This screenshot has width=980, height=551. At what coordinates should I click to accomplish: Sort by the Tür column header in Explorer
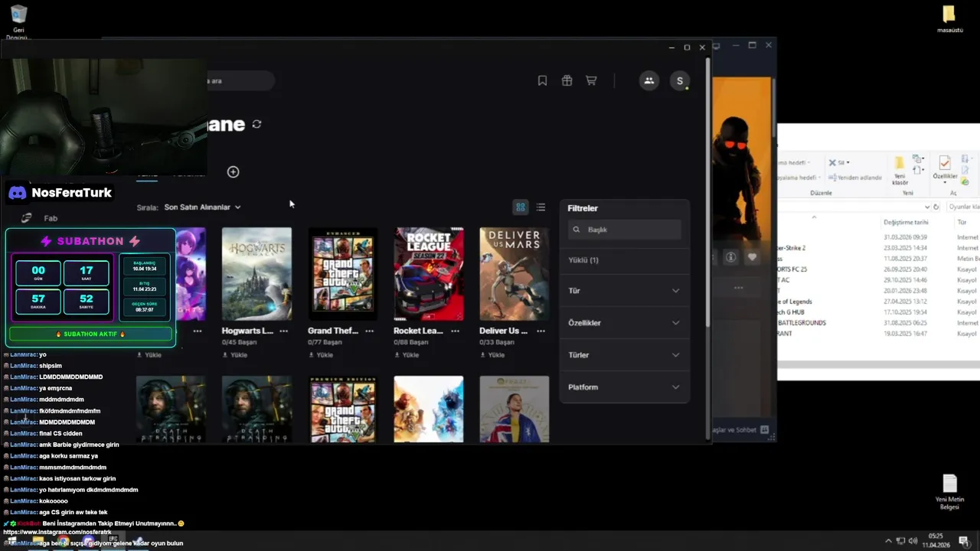[x=962, y=222]
